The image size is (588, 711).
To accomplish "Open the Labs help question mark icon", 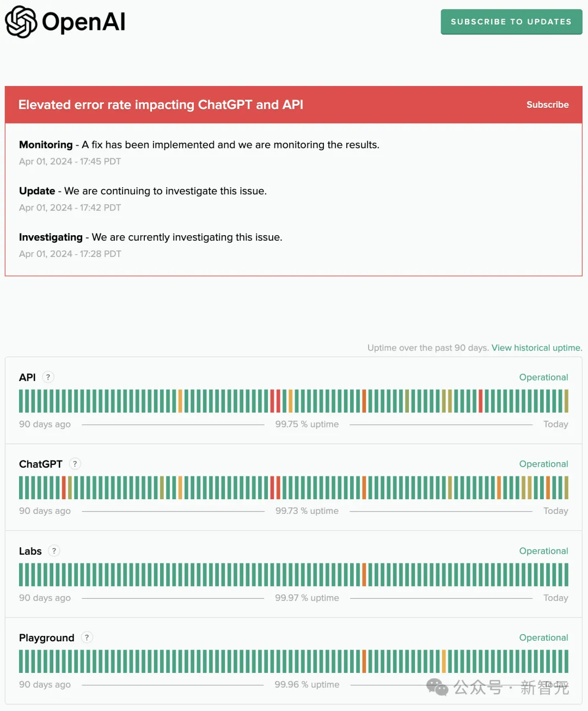I will tap(54, 551).
